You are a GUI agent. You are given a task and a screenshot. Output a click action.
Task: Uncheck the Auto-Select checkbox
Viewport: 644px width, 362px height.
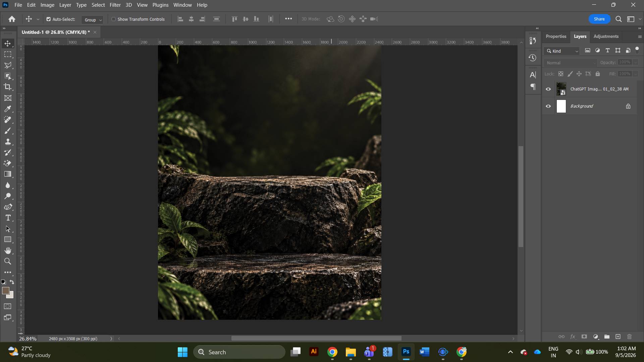[x=49, y=19]
